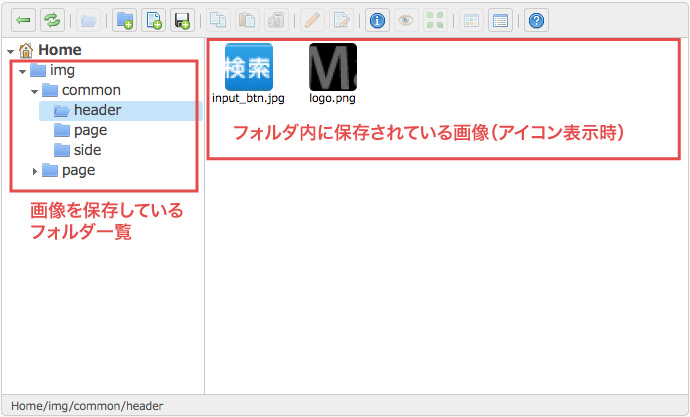Go to the Home root folder
The width and height of the screenshot is (690, 417).
pyautogui.click(x=59, y=49)
